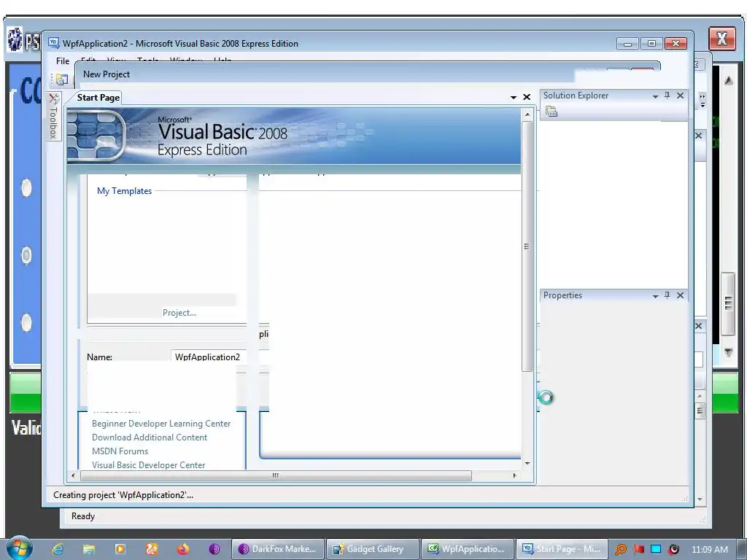Click Start Page vertical scrollbar up arrow
Viewport: 747px width, 560px height.
click(x=527, y=114)
